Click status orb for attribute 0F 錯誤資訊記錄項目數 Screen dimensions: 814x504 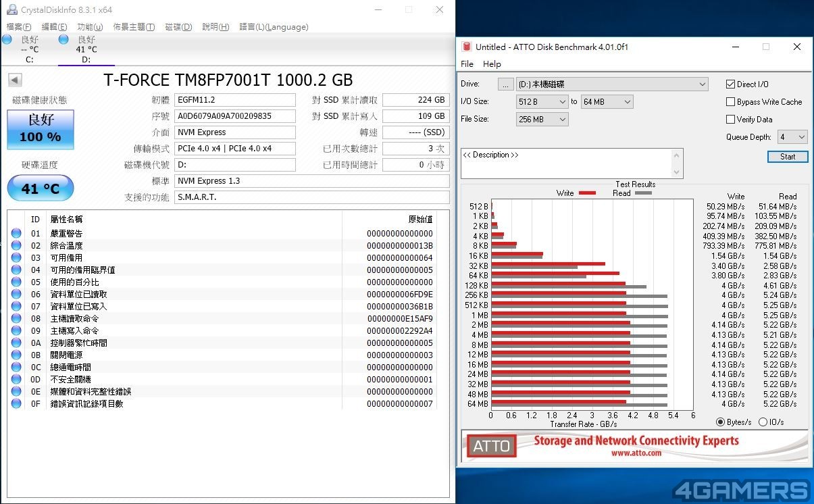(x=16, y=404)
